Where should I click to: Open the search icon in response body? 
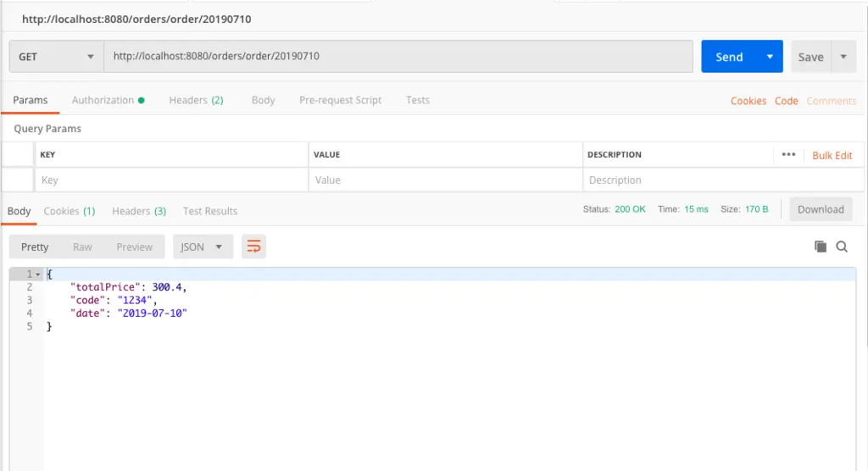(x=842, y=247)
